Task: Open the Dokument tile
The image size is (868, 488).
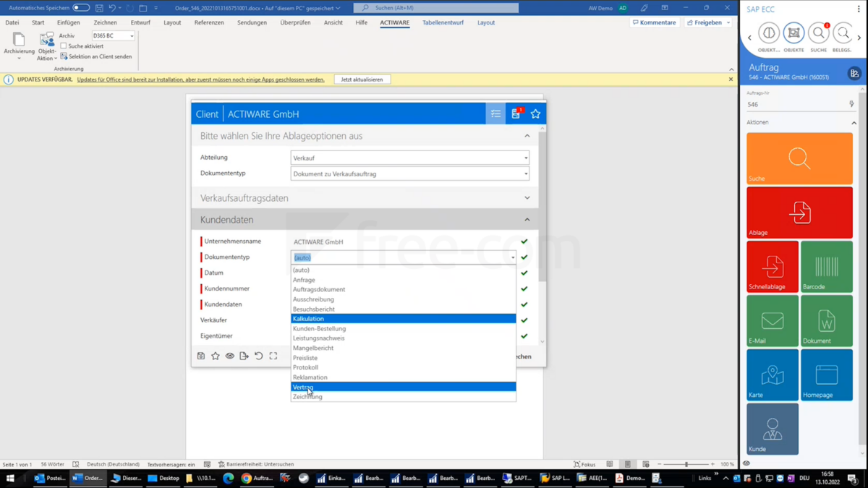Action: pyautogui.click(x=827, y=320)
